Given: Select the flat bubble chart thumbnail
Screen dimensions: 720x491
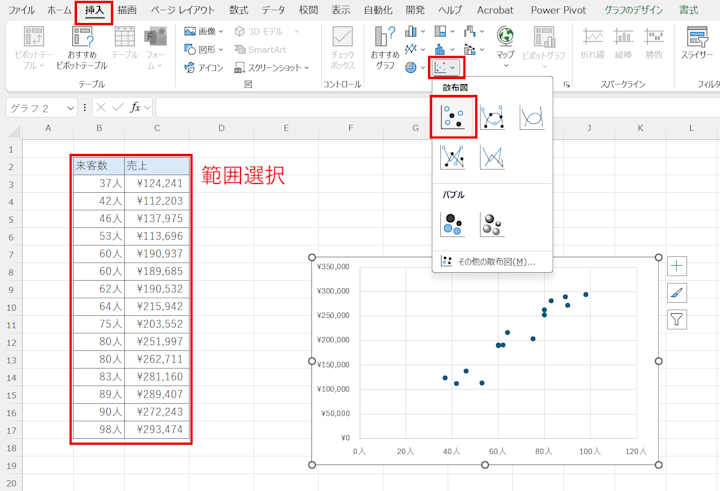Looking at the screenshot, I should coord(453,225).
